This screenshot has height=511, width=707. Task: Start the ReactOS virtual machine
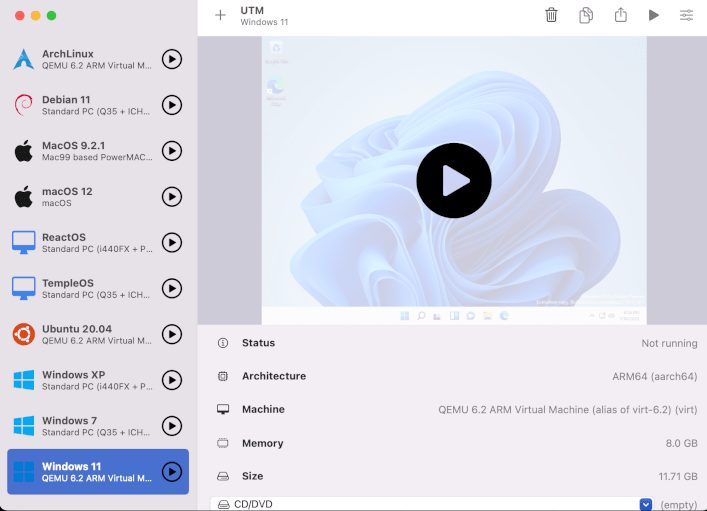point(172,243)
